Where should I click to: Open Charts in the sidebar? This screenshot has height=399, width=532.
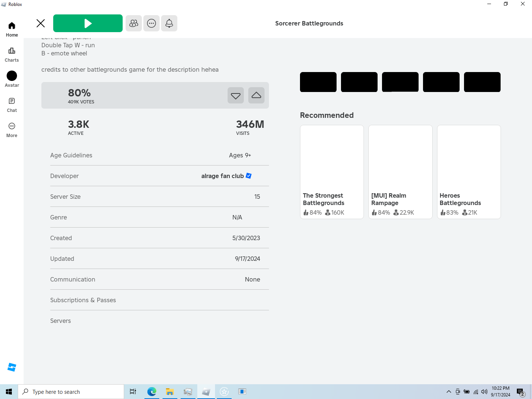[x=12, y=54]
